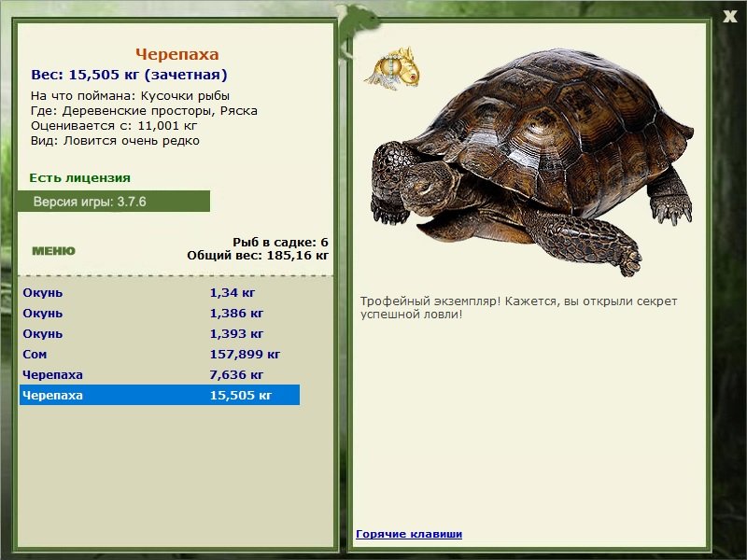This screenshot has height=560, width=747.
Task: Click the На что поймана: Кусочки рыбы line
Action: tap(130, 96)
